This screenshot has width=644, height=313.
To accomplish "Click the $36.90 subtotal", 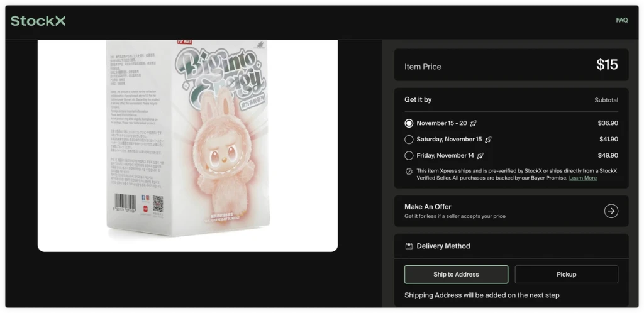I will tap(608, 123).
